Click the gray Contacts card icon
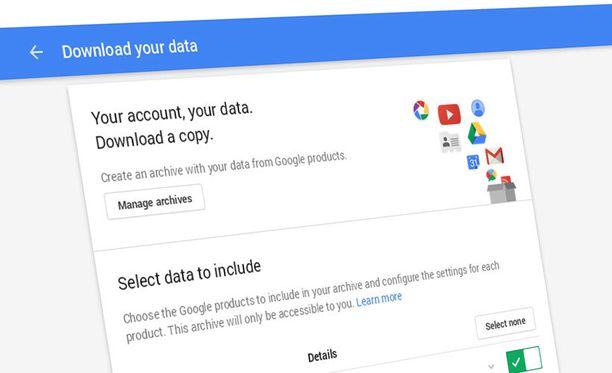612x373 pixels. [450, 142]
